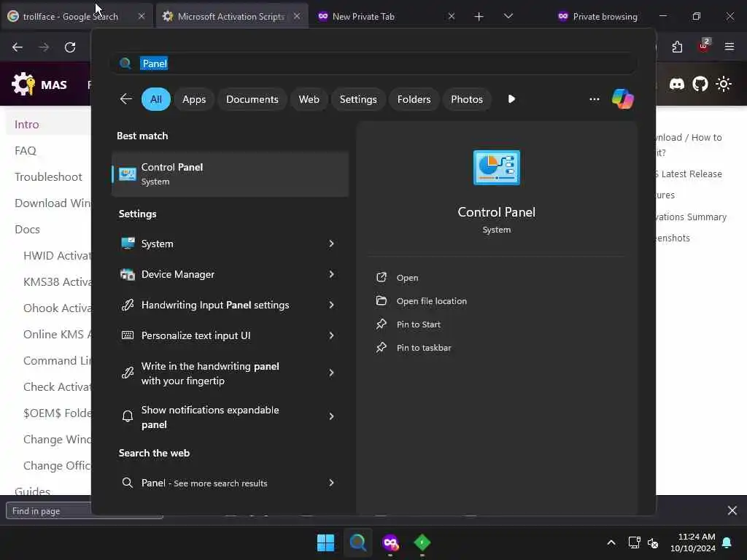Select the Folders search filter
This screenshot has width=747, height=560.
(414, 99)
